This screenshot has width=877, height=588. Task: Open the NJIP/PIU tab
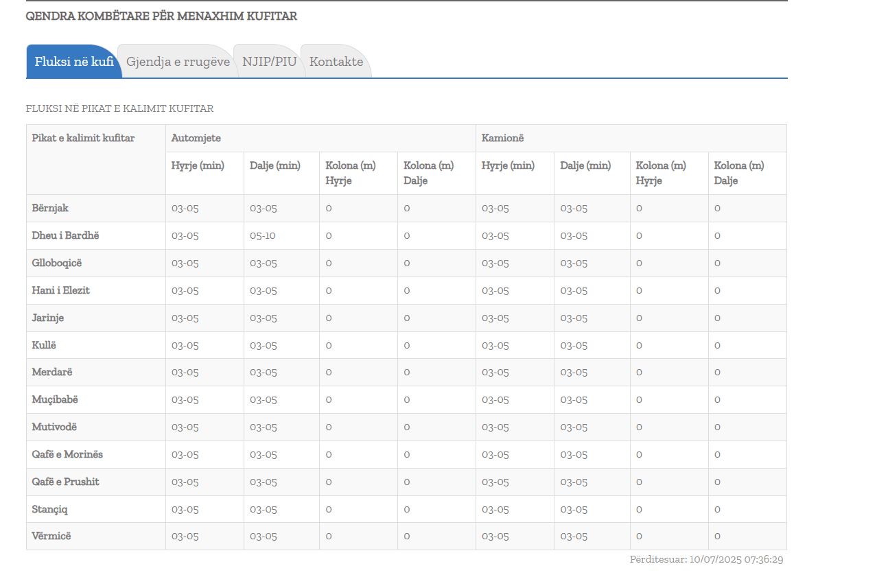(x=269, y=62)
